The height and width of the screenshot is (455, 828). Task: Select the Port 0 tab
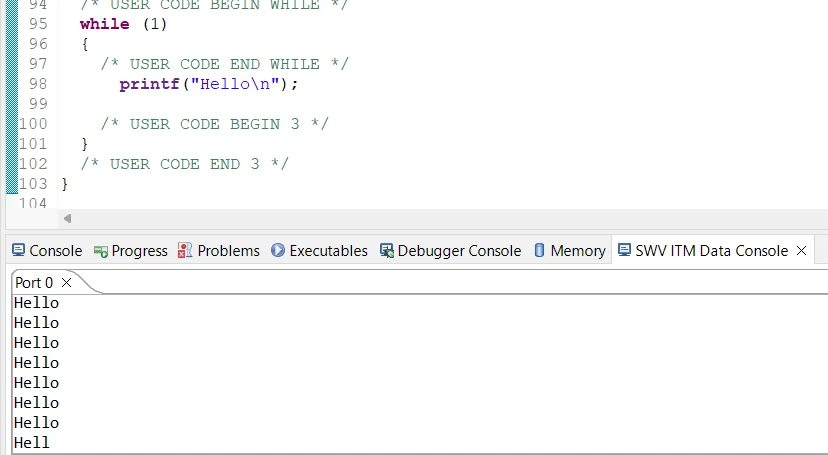tap(34, 283)
